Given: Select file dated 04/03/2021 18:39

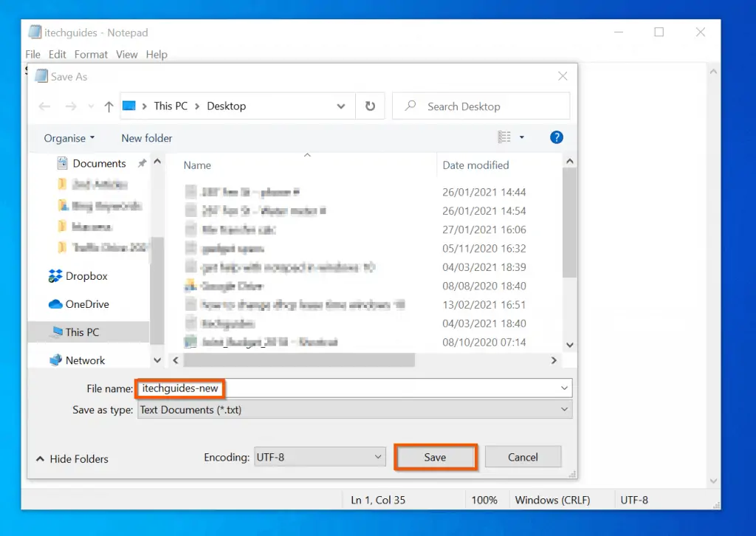Looking at the screenshot, I should pyautogui.click(x=357, y=267).
